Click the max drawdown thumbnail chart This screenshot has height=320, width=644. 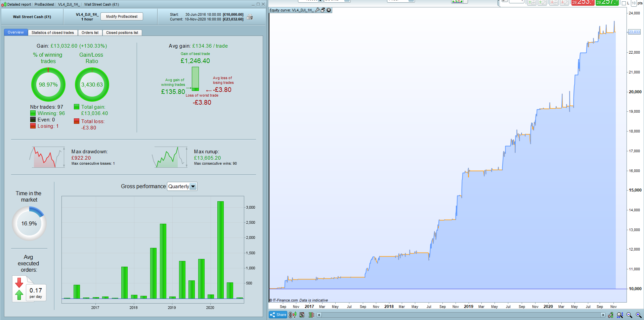click(47, 157)
